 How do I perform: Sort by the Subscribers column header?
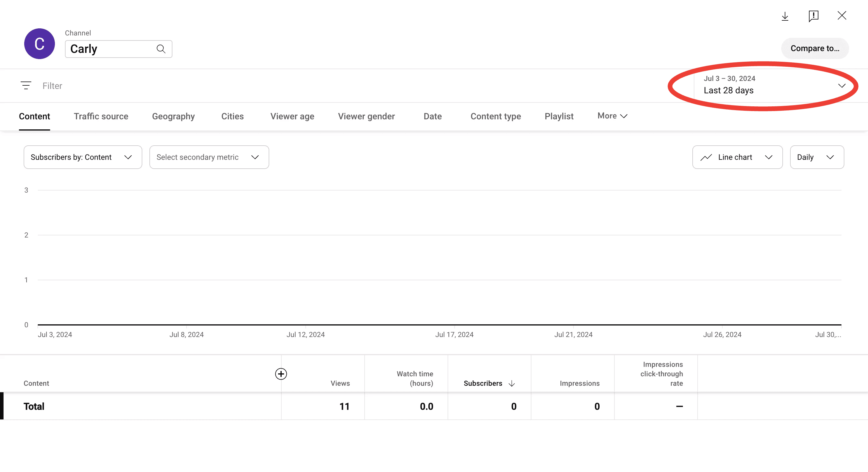click(483, 383)
